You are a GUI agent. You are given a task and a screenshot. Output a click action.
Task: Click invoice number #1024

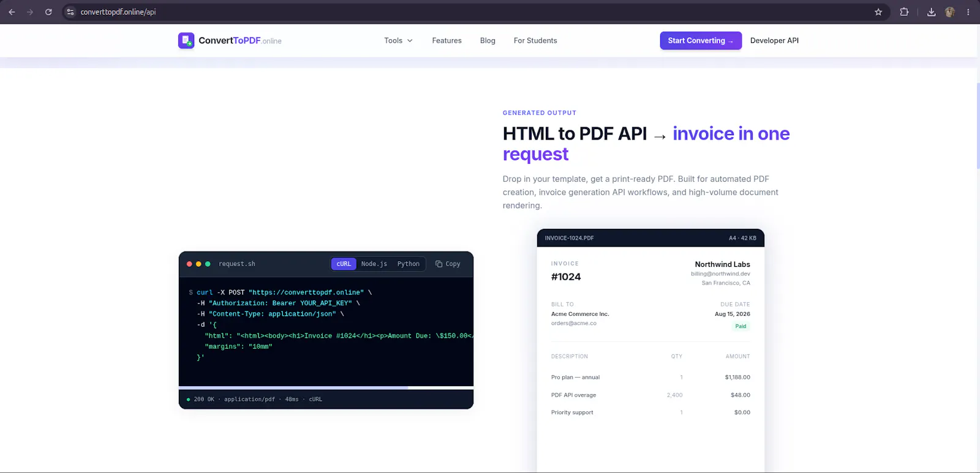566,277
